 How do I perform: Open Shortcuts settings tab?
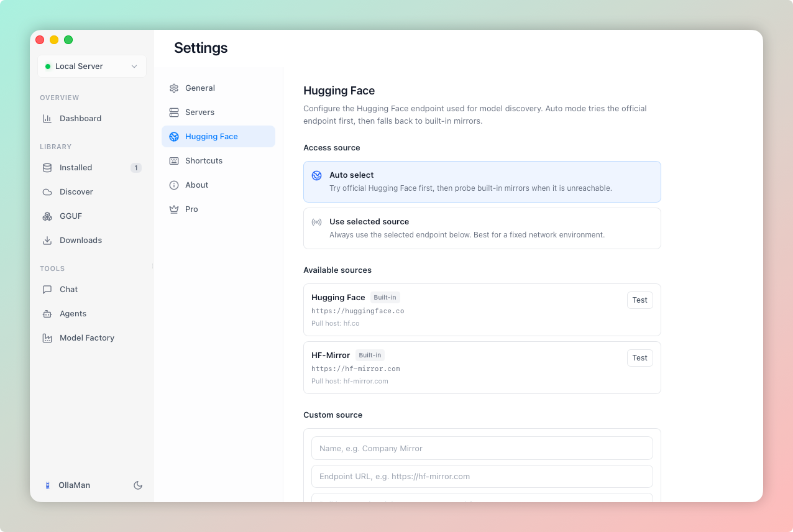[x=218, y=161]
